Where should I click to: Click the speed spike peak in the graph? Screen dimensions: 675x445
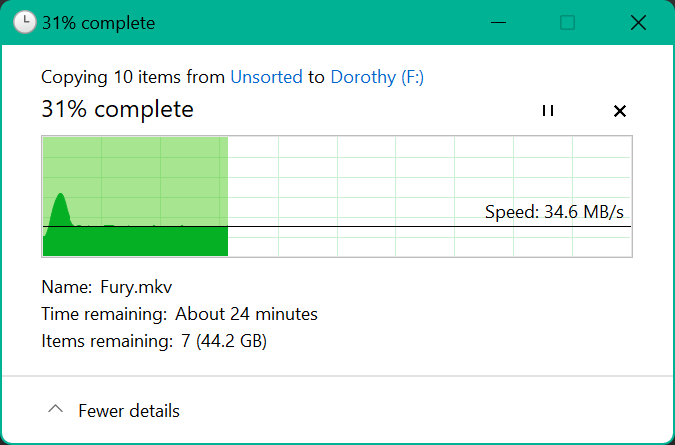(x=60, y=195)
